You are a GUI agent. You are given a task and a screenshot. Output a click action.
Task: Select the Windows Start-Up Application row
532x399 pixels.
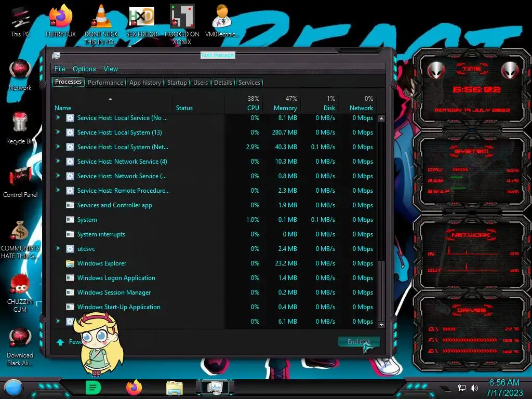[x=215, y=307]
